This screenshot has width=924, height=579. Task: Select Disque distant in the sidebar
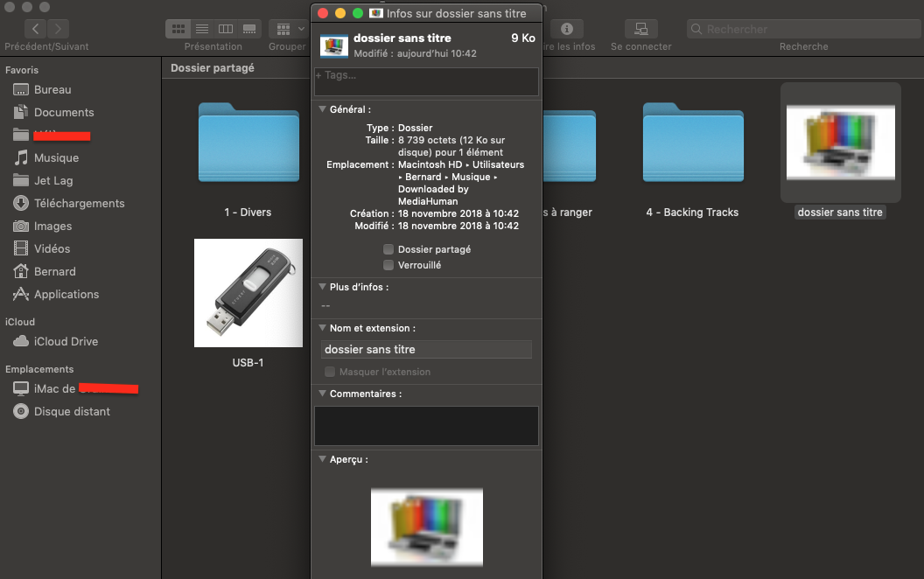pyautogui.click(x=61, y=412)
